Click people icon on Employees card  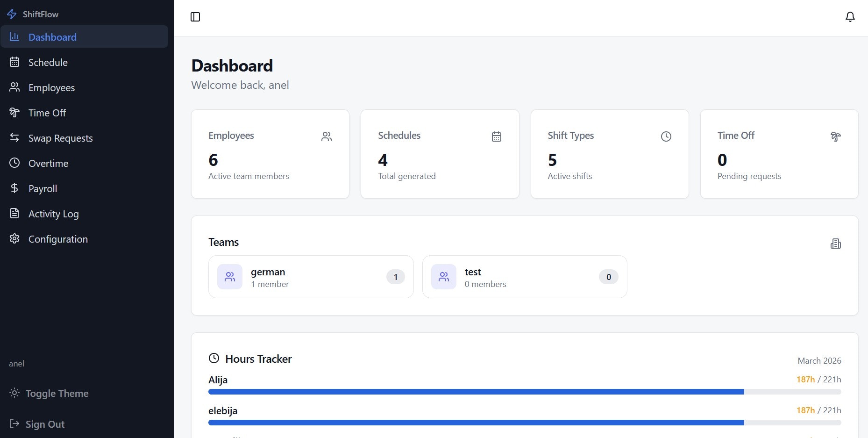point(327,136)
